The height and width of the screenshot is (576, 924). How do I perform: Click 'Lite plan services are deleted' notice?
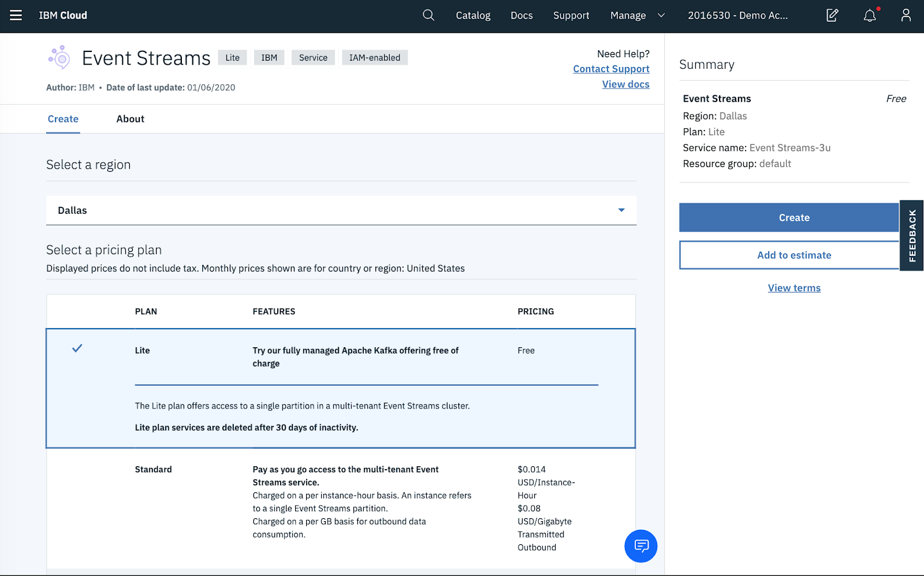point(247,428)
